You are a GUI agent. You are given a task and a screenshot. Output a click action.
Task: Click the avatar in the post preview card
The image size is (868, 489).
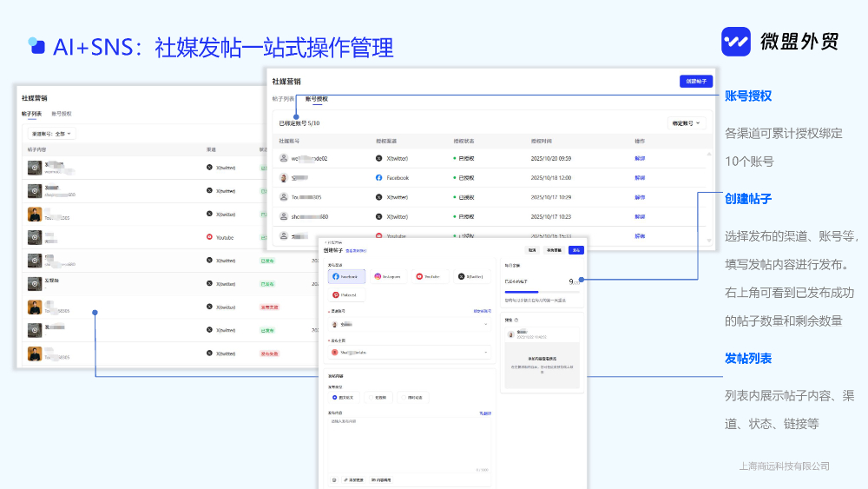510,334
